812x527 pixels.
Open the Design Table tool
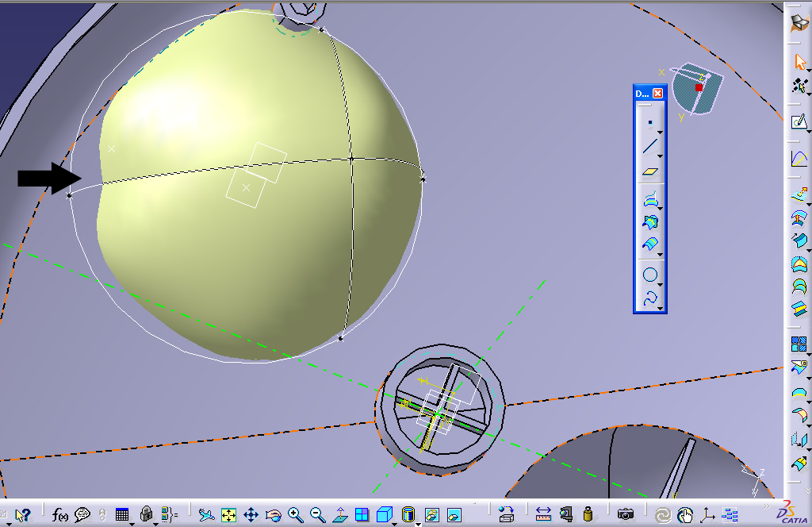tap(121, 514)
